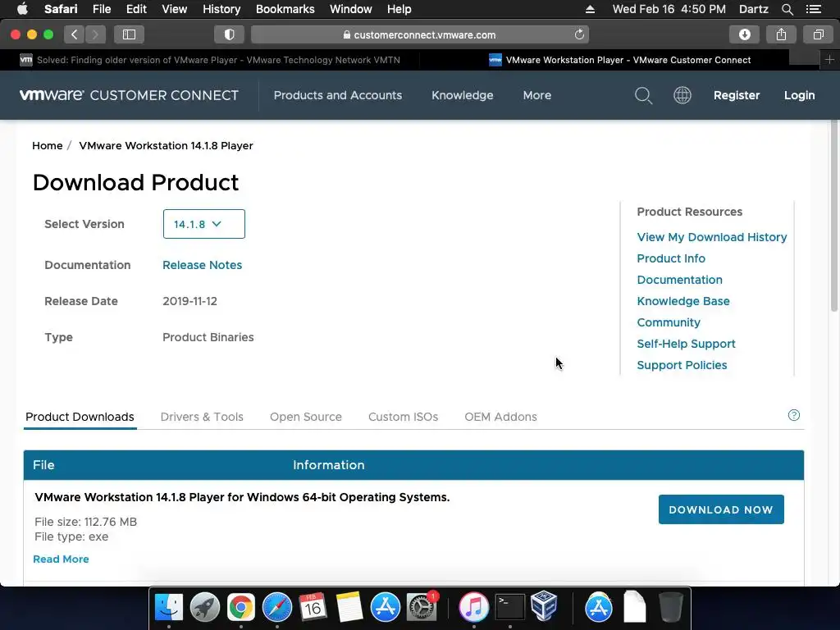Click Safari back navigation arrow
The image size is (840, 630).
pos(75,34)
